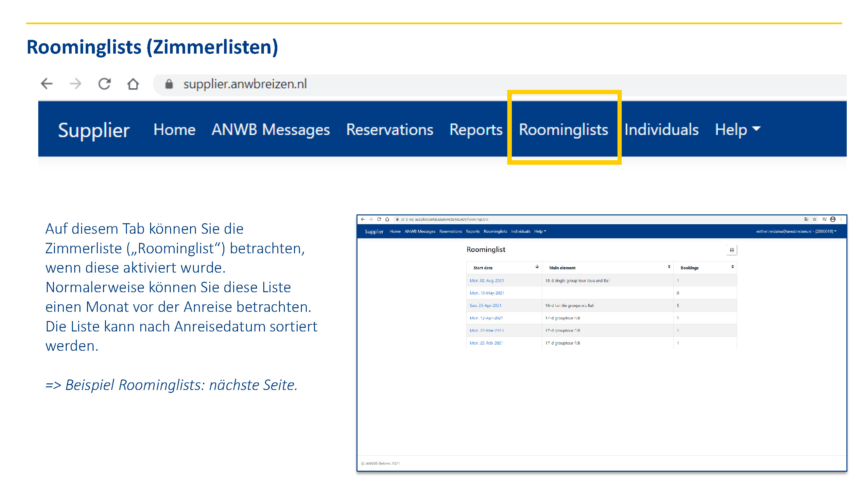Open Reservations in large navigation bar
Image resolution: width=868 pixels, height=488 pixels.
tap(390, 130)
